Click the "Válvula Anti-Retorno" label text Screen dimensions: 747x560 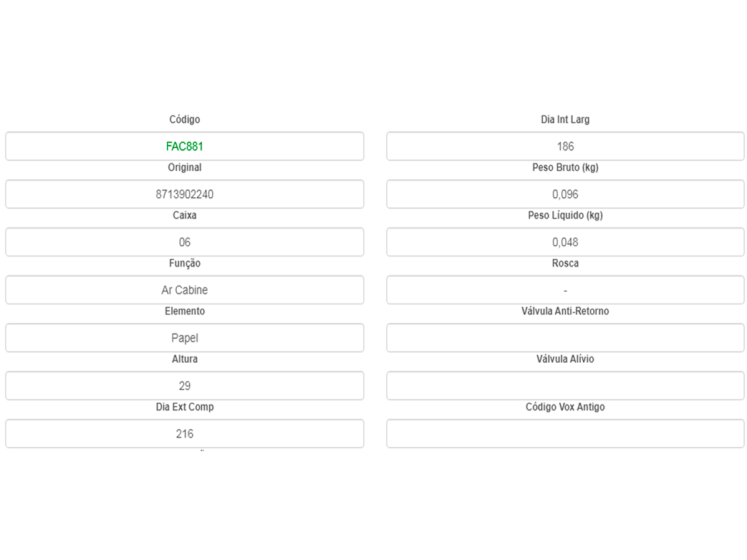coord(565,311)
